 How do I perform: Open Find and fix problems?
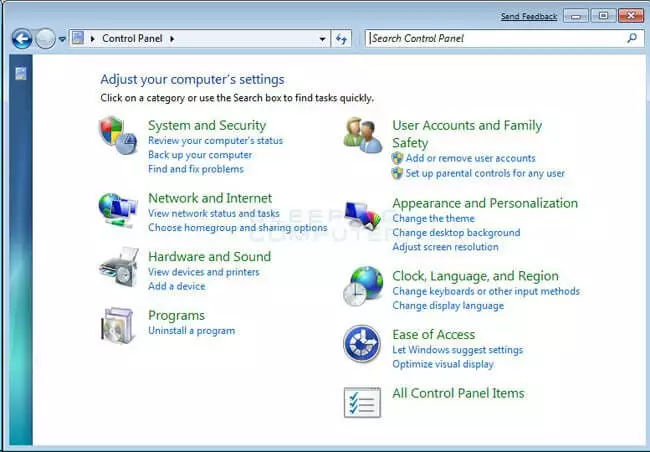[x=196, y=169]
